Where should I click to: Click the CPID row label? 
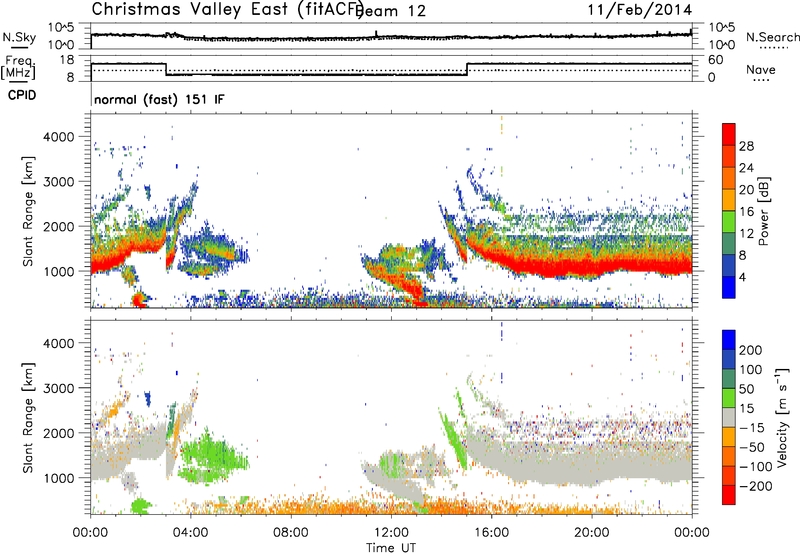(22, 95)
